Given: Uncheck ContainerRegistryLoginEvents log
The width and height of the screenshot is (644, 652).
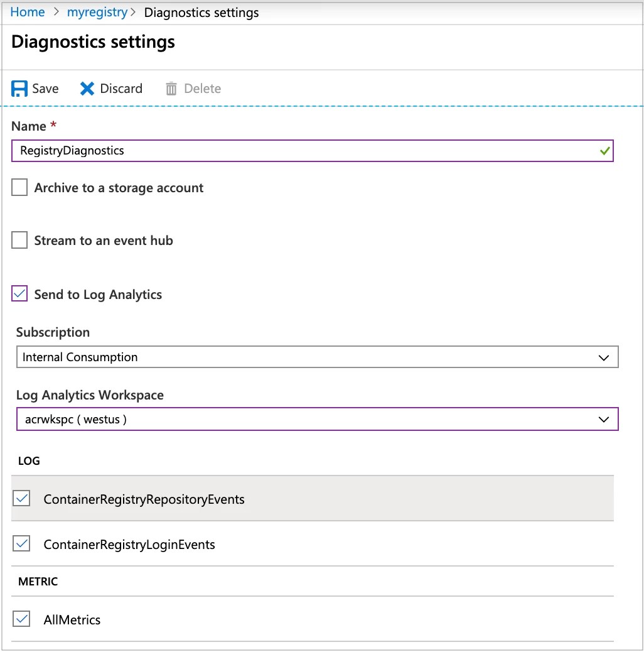Looking at the screenshot, I should (21, 543).
